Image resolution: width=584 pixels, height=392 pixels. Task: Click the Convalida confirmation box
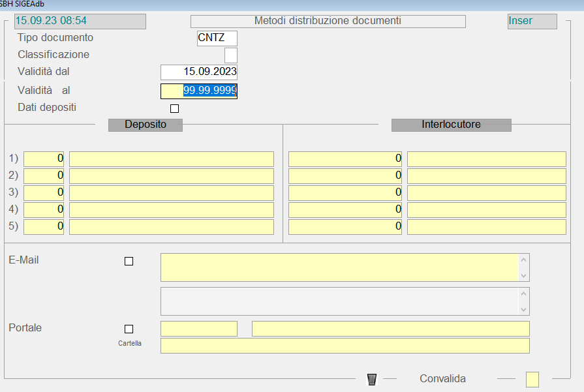pos(532,379)
